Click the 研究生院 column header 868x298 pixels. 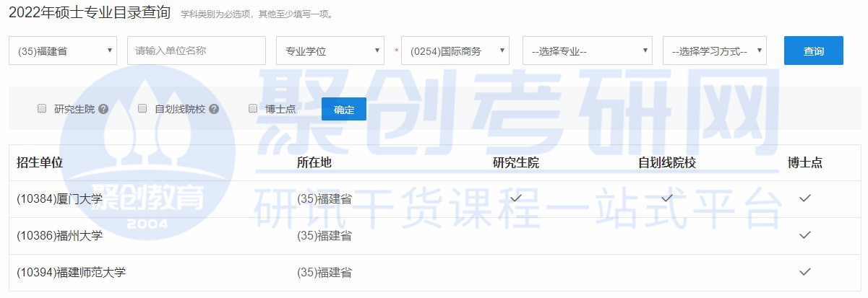pyautogui.click(x=516, y=162)
